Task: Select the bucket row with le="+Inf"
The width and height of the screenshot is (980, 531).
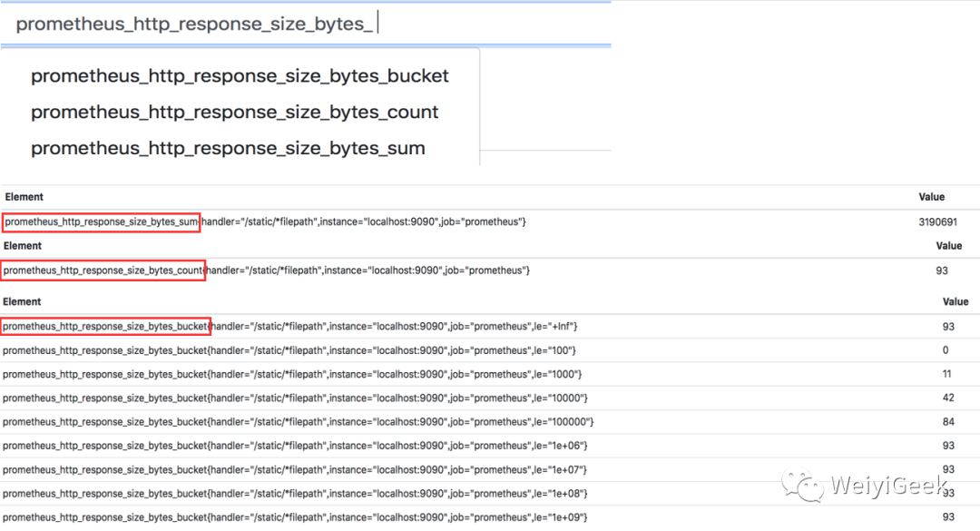Action: (290, 327)
